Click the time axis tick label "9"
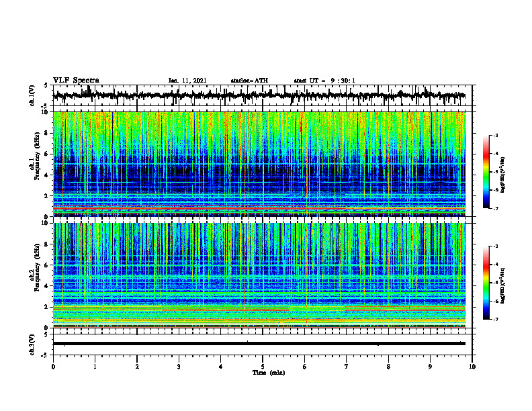 [430, 367]
